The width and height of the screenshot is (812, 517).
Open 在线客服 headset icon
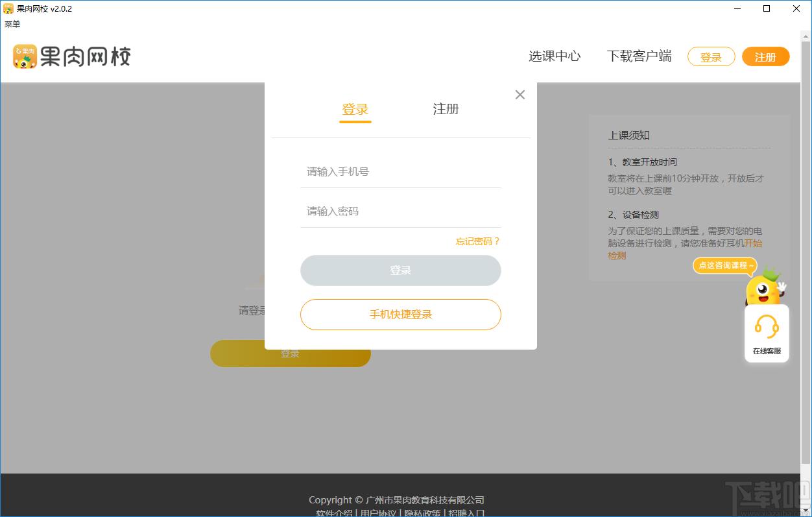click(767, 327)
